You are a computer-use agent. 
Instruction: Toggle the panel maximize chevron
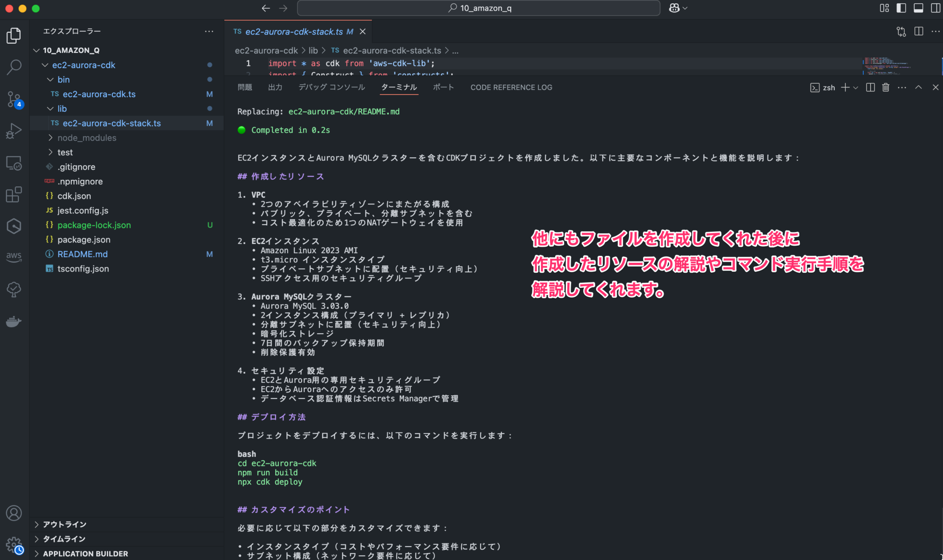919,87
